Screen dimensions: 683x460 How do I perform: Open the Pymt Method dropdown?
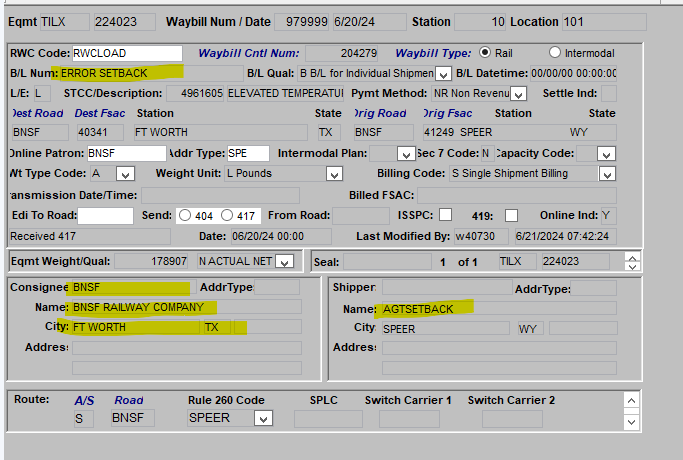pos(518,94)
